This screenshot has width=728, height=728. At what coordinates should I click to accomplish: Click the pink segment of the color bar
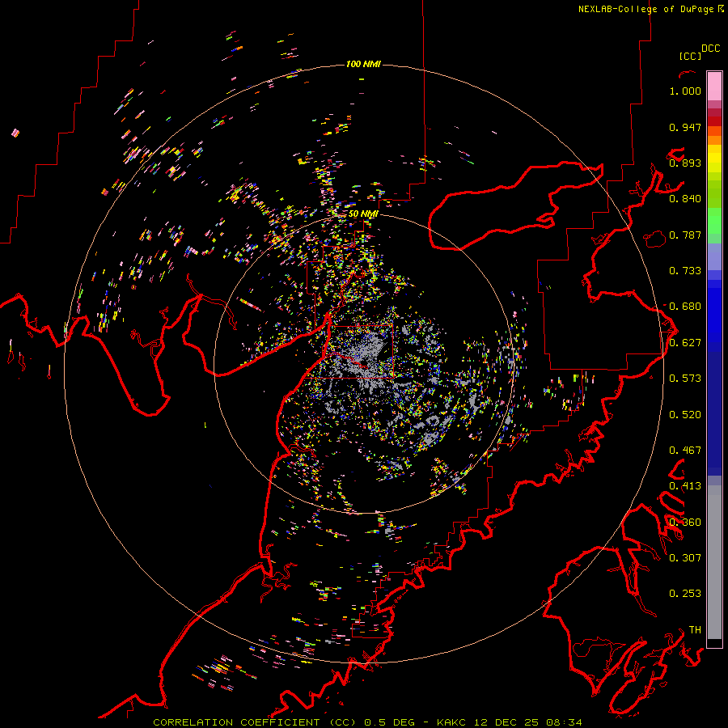pyautogui.click(x=714, y=86)
